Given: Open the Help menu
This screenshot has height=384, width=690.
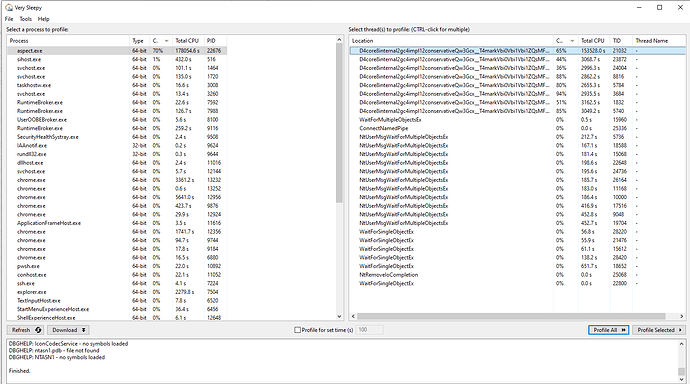Looking at the screenshot, I should (44, 19).
